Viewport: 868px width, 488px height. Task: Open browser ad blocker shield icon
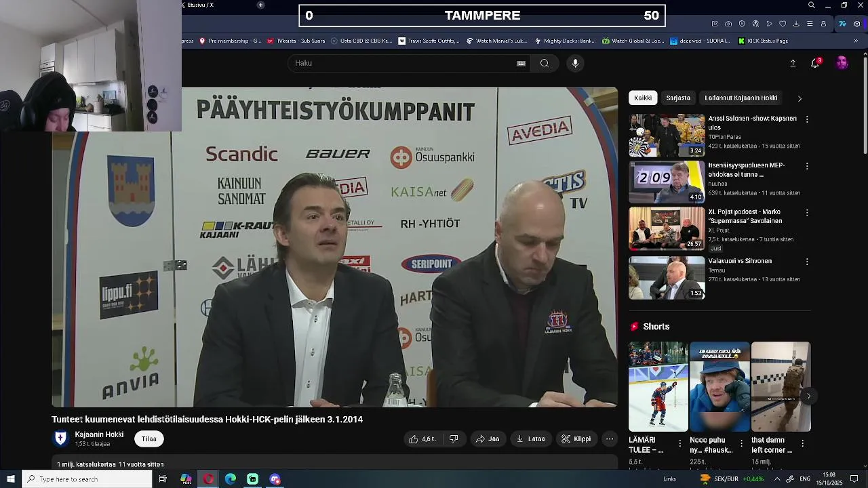(742, 24)
